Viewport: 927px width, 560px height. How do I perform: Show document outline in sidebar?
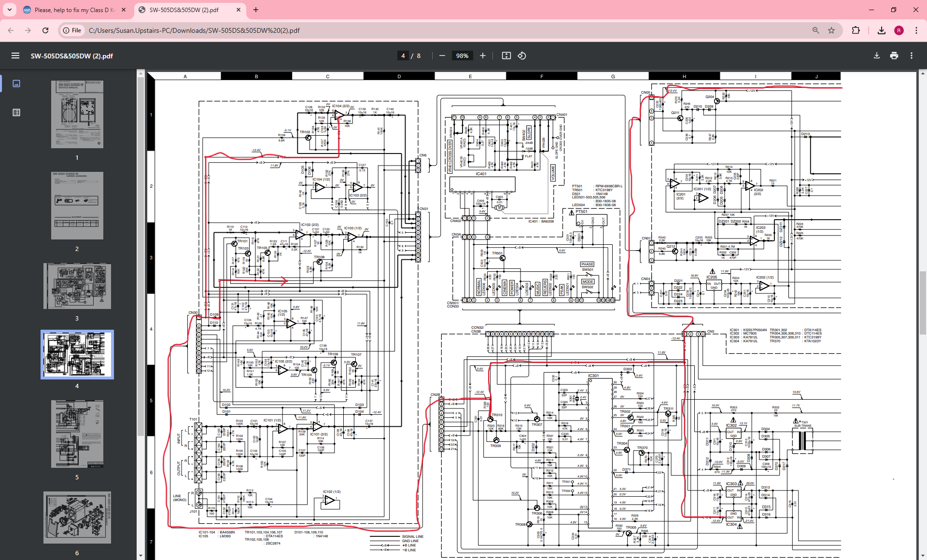coord(16,112)
